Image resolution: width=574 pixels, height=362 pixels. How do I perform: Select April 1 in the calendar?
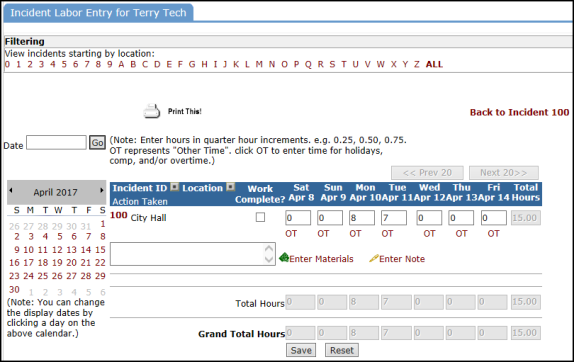[x=103, y=224]
